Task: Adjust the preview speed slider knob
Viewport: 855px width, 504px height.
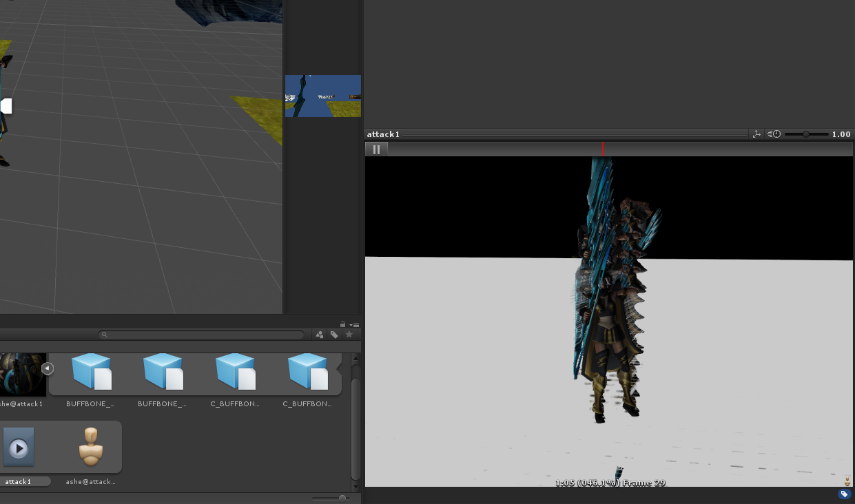Action: point(806,134)
